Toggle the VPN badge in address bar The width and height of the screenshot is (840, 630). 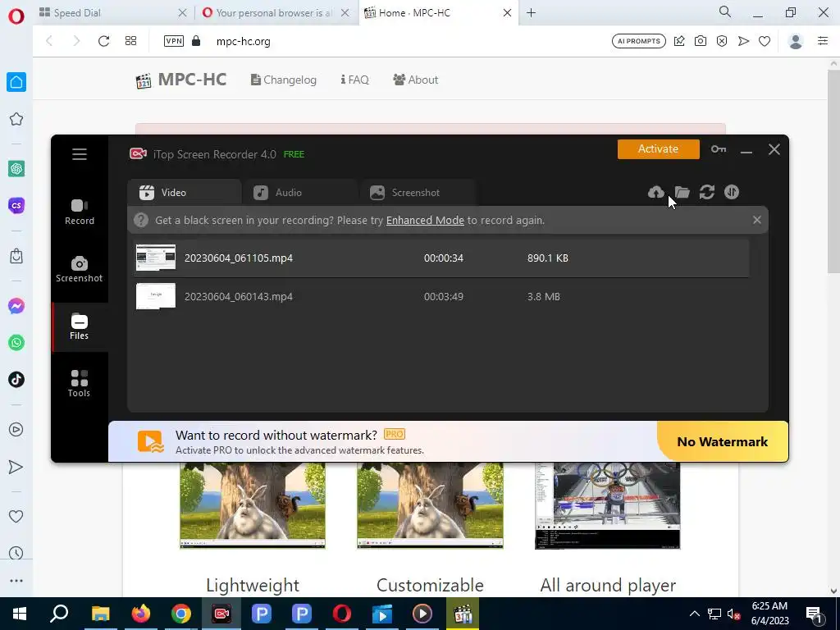pos(174,41)
